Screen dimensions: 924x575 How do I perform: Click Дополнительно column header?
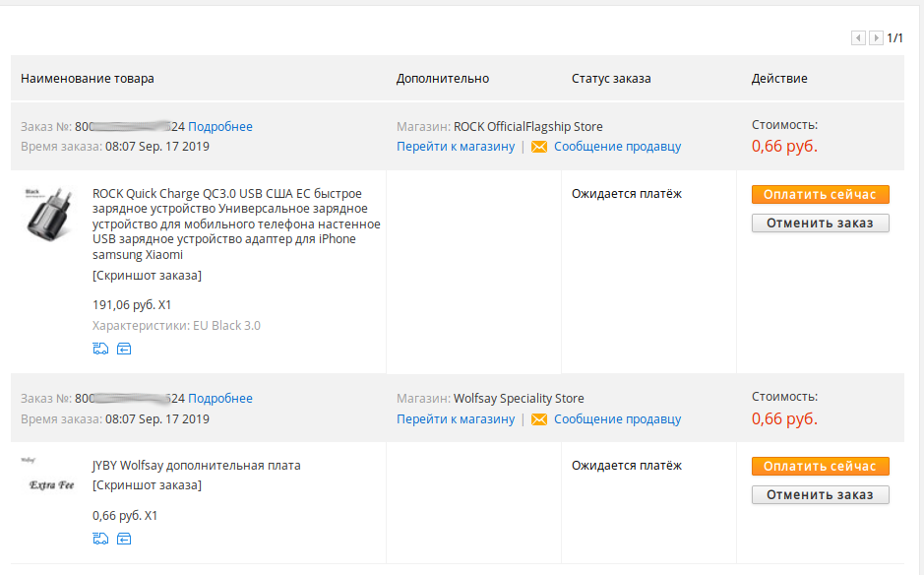(443, 79)
